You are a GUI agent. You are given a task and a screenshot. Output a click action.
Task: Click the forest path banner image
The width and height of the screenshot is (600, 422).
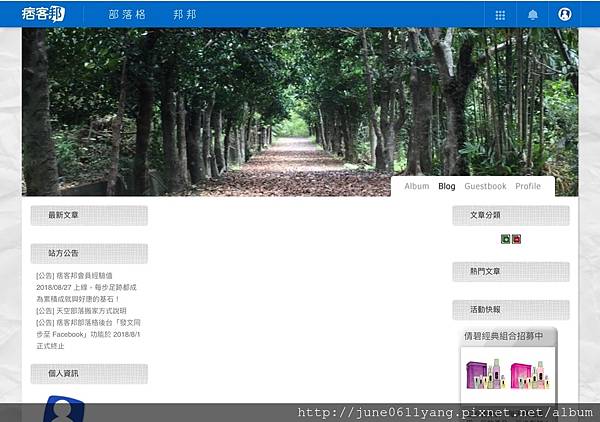coord(300,112)
